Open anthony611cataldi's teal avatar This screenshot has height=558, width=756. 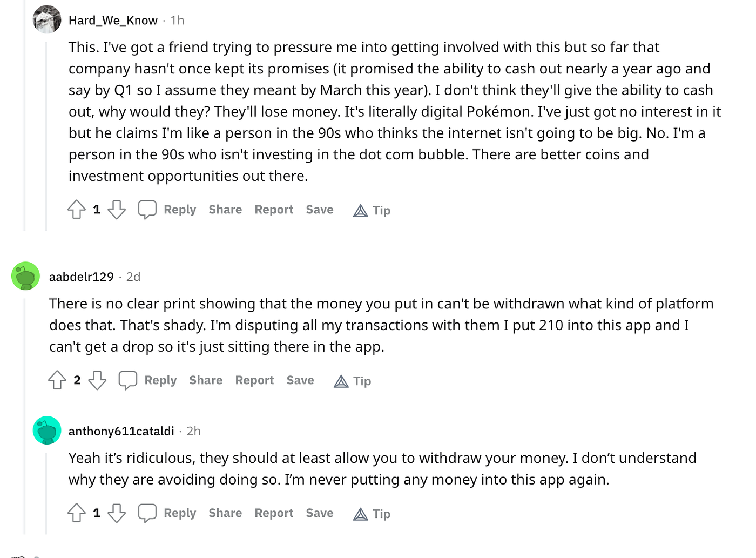(47, 431)
